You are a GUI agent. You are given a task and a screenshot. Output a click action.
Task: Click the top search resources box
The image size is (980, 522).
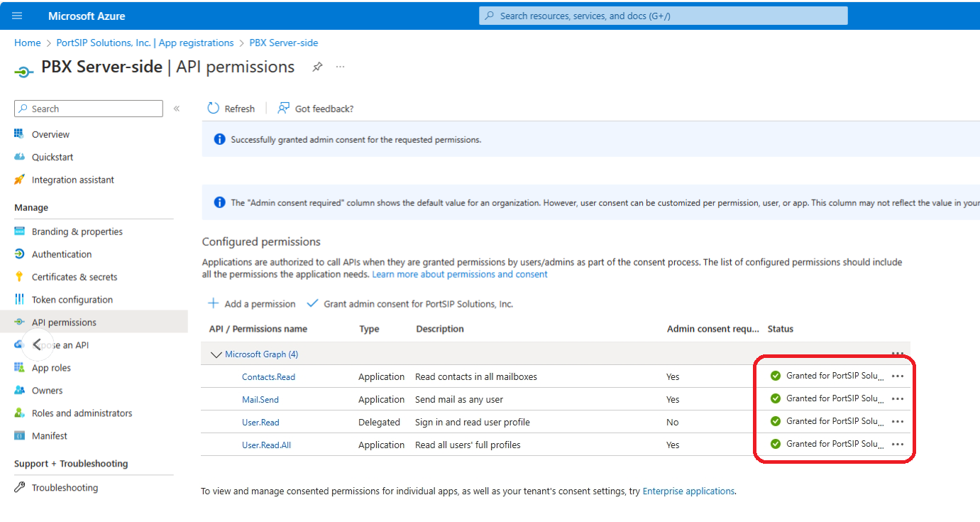(x=663, y=16)
